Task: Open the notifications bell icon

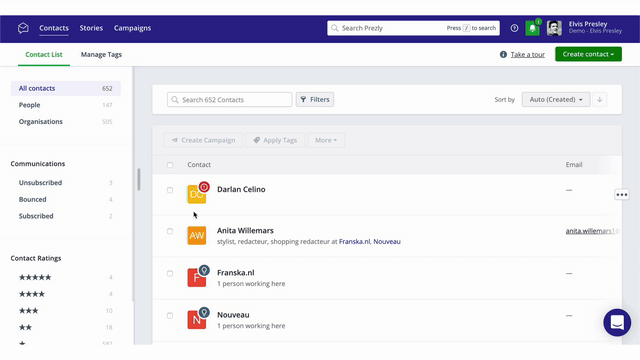Action: [x=532, y=28]
